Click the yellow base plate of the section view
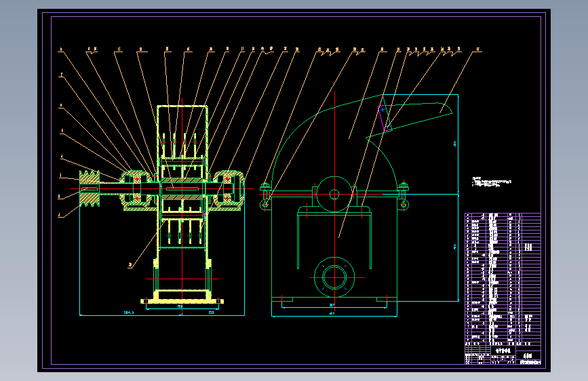 point(182,301)
